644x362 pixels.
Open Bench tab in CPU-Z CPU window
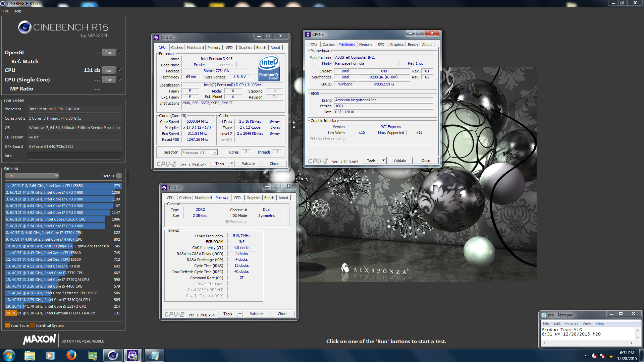pos(261,48)
